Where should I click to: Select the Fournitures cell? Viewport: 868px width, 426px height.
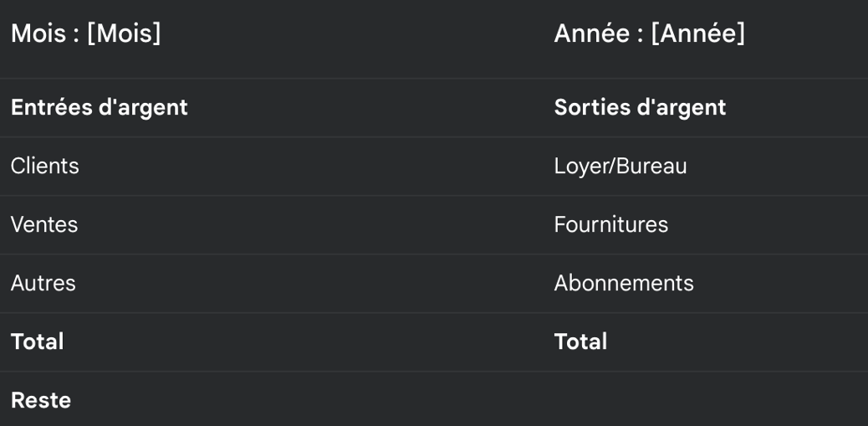610,224
